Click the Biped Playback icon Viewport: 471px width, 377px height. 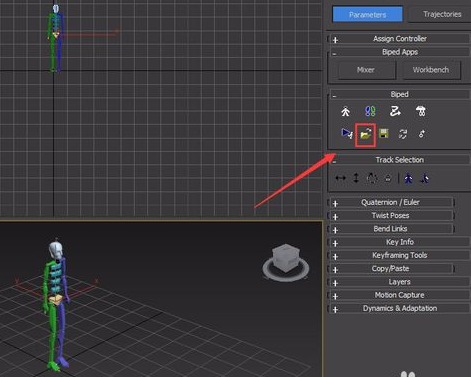point(347,134)
